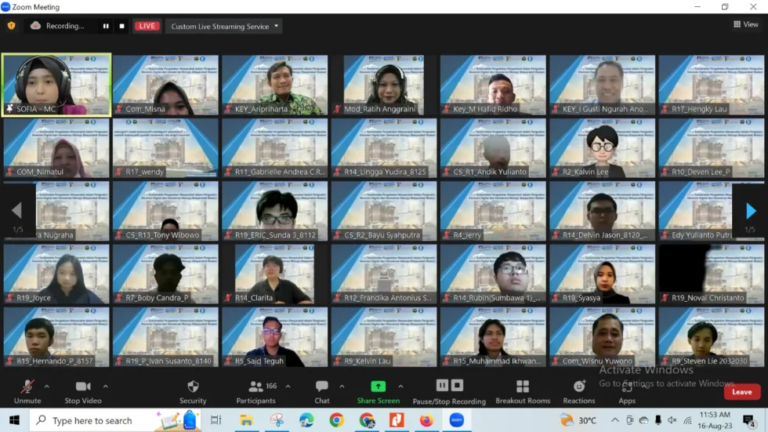Open the Chat panel
This screenshot has width=768, height=432.
tap(322, 389)
